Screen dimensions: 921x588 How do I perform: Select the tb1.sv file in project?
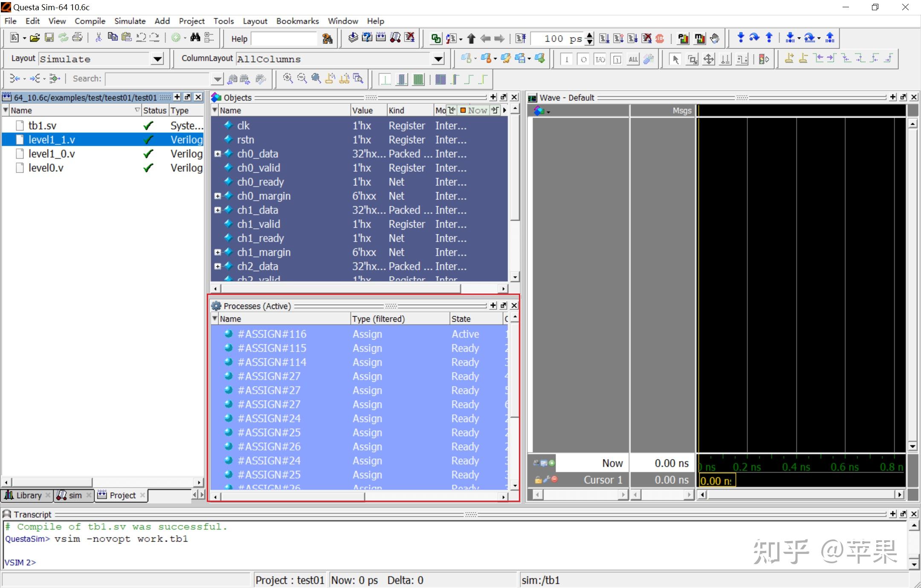(42, 126)
